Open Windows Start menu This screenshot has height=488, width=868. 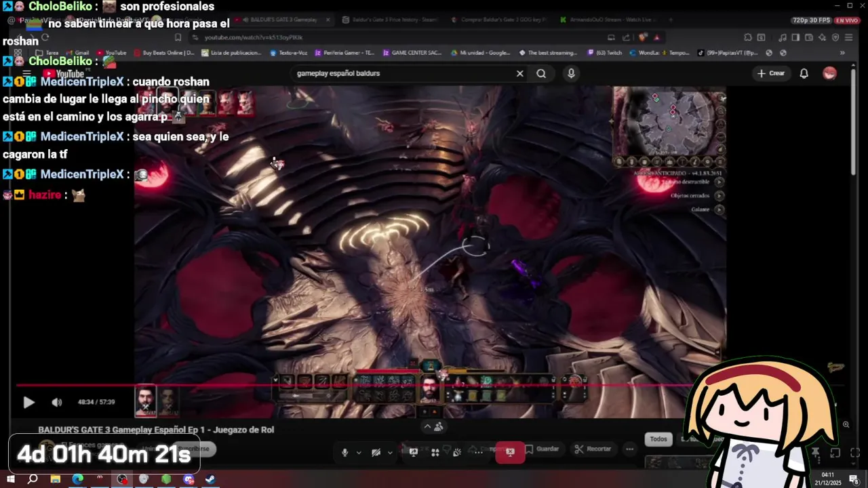tap(10, 479)
